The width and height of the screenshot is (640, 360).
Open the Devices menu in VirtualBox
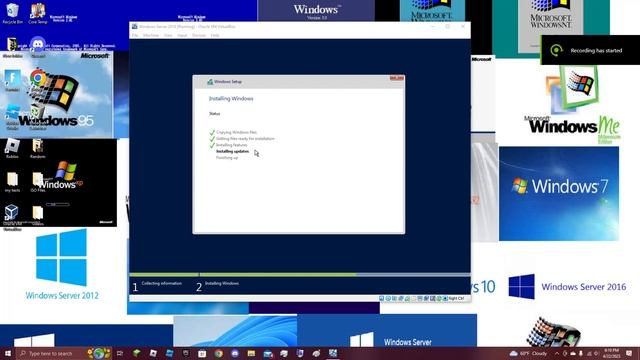(x=199, y=36)
